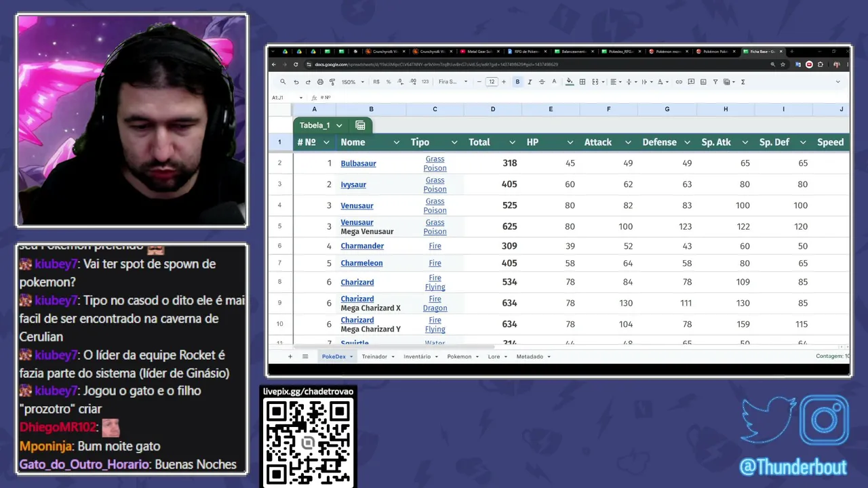
Task: Decrease font size with minus button
Action: [479, 82]
